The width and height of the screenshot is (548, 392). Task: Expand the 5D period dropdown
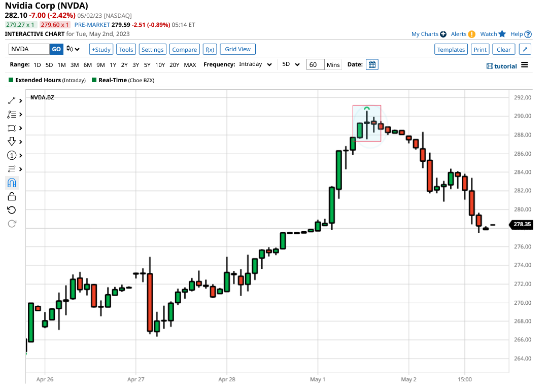(x=291, y=64)
